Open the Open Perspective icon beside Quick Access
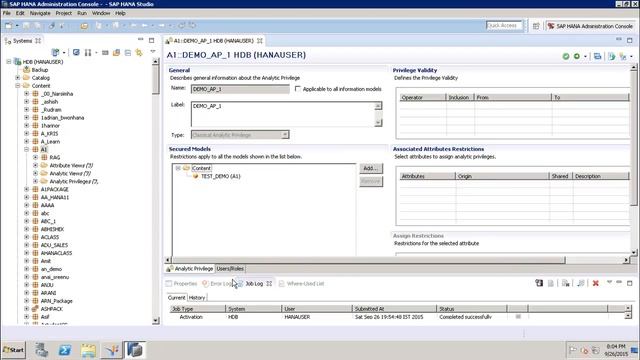 536,26
